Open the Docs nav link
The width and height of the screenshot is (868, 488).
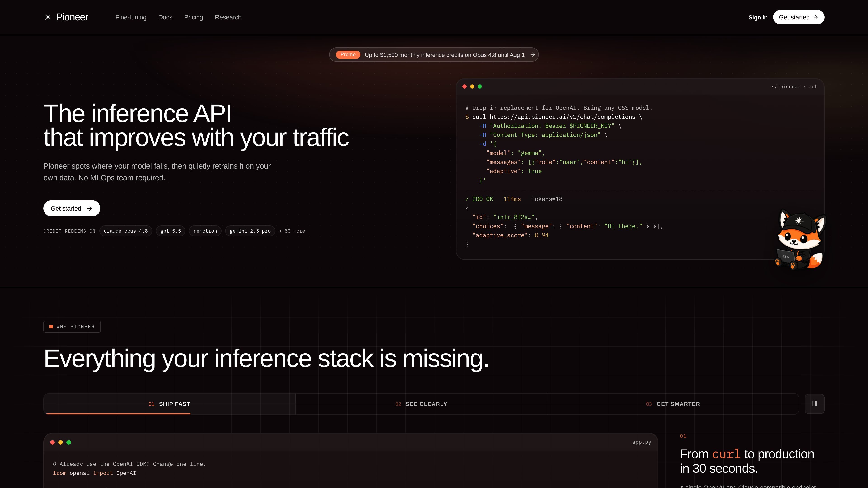click(165, 17)
